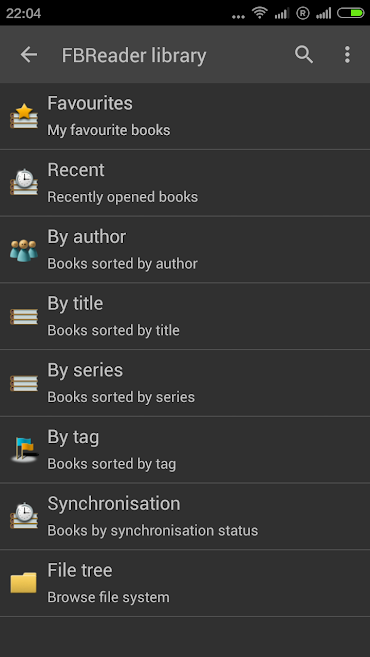Tap the flags icon for By tag
The width and height of the screenshot is (370, 657).
24,450
